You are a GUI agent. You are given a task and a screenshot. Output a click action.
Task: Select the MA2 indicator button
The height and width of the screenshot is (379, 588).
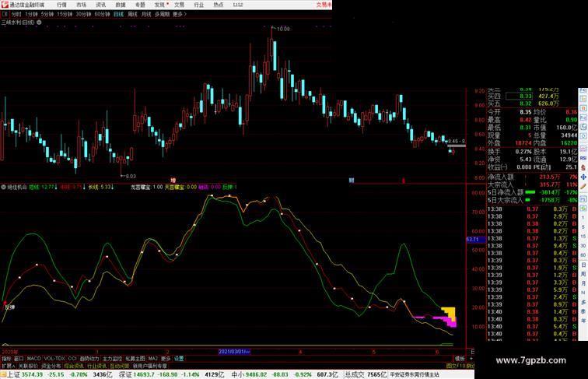[152, 359]
